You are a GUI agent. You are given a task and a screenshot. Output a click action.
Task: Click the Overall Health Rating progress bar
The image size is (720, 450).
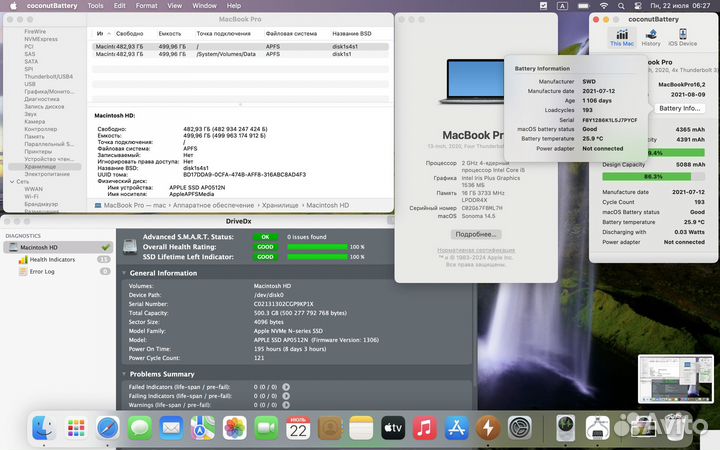tap(317, 247)
